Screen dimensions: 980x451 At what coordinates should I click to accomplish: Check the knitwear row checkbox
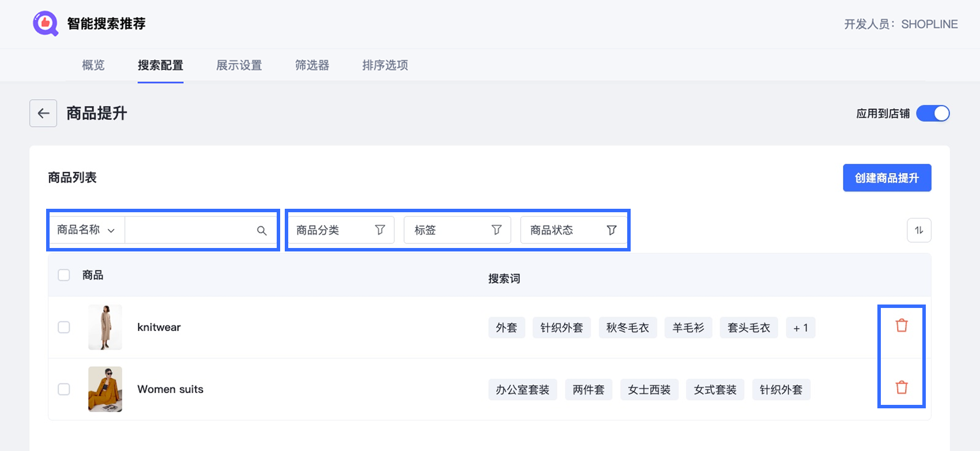tap(64, 328)
